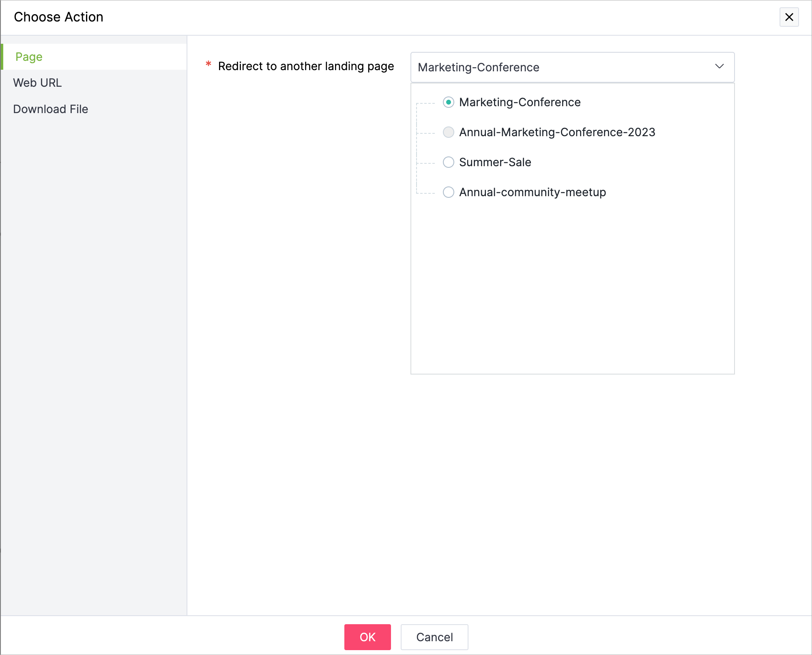Viewport: 812px width, 655px height.
Task: Expand the landing page dropdown chevron
Action: pyautogui.click(x=719, y=66)
